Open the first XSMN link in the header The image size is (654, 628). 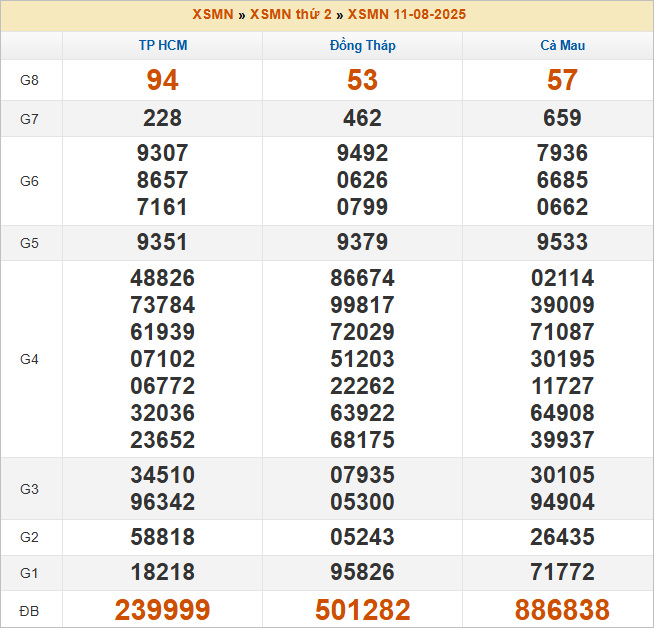tap(212, 15)
